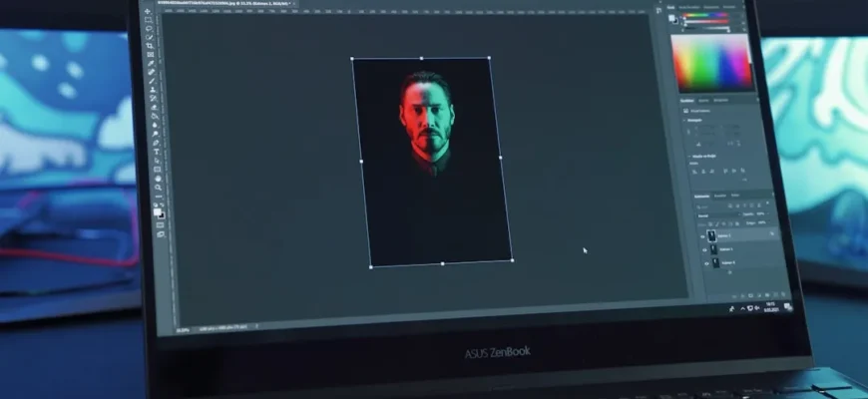Viewport: 868px width, 399px height.
Task: Click the align left edges button
Action: (694, 172)
